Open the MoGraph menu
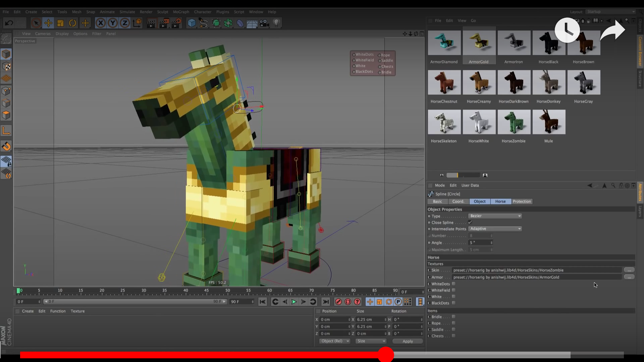The height and width of the screenshot is (362, 644). click(181, 12)
